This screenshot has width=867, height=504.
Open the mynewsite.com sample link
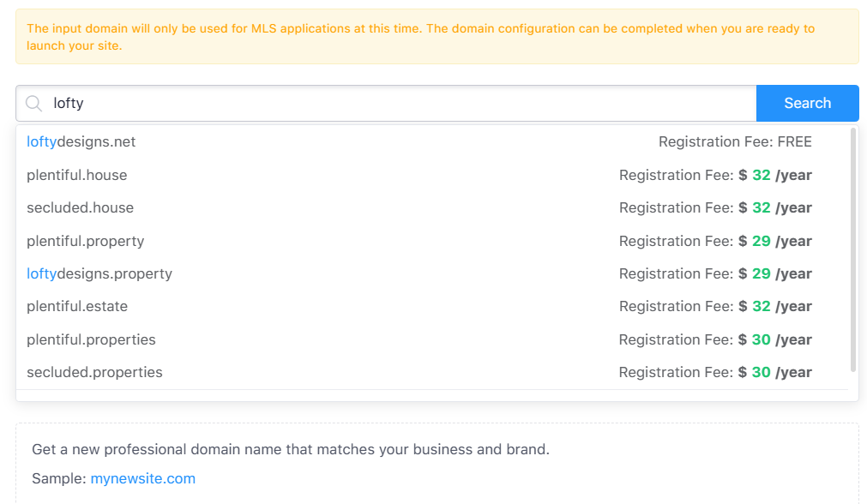[x=142, y=478]
